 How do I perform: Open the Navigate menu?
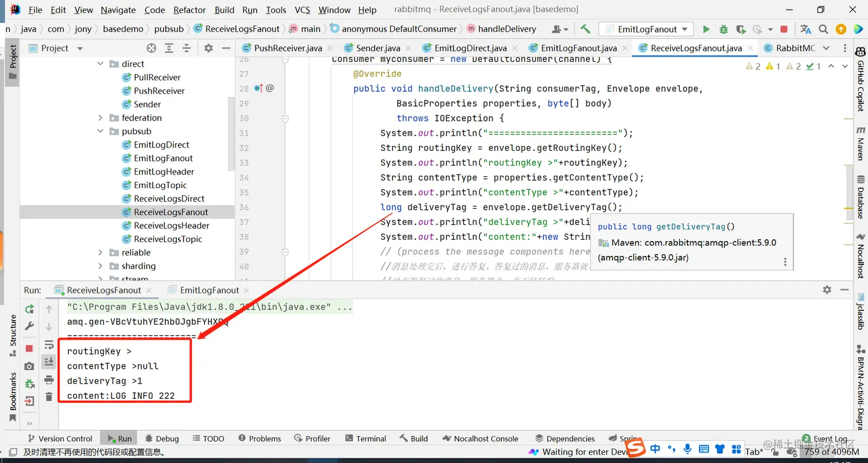(118, 10)
